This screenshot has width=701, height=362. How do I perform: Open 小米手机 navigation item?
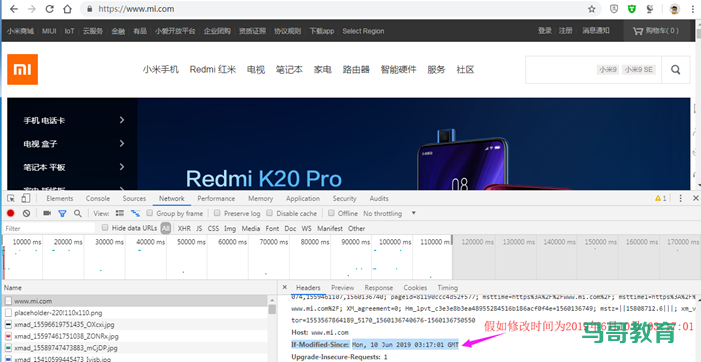coord(161,69)
